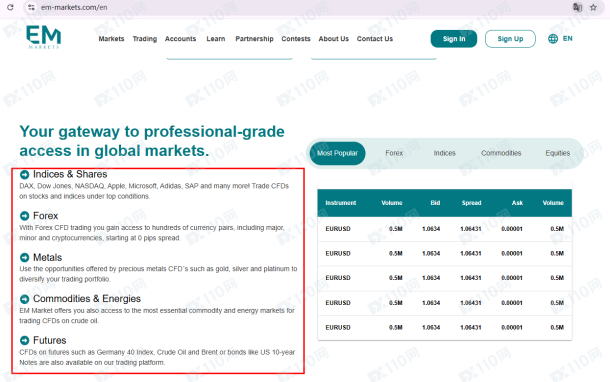
Task: Switch to the Commodities tab
Action: (x=501, y=153)
